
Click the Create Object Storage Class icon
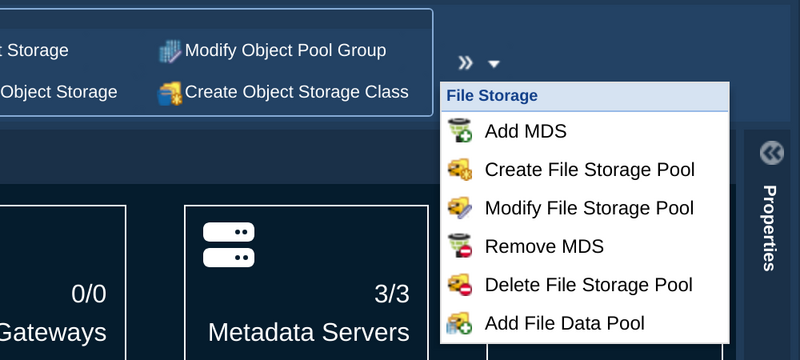[170, 93]
